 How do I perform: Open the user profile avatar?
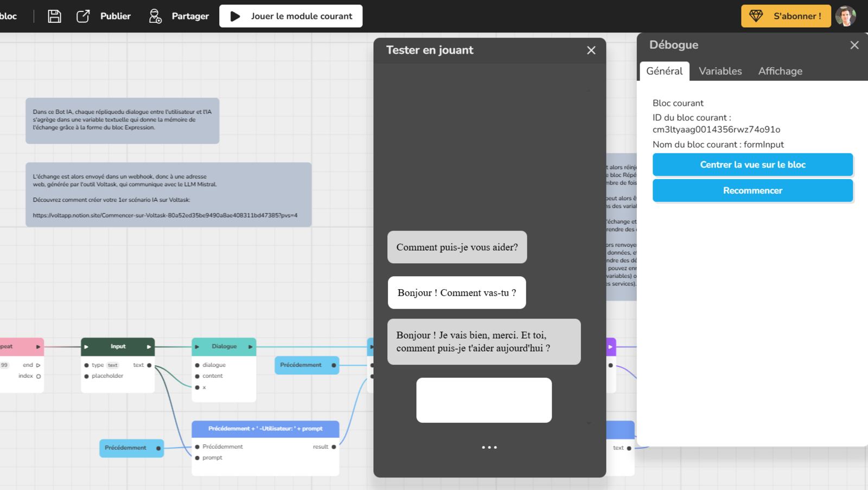point(846,16)
